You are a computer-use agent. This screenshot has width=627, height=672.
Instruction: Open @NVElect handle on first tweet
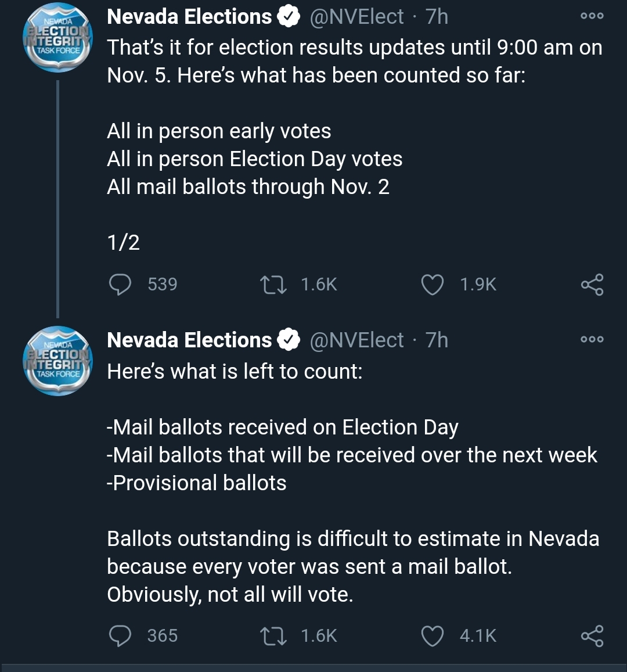(356, 17)
